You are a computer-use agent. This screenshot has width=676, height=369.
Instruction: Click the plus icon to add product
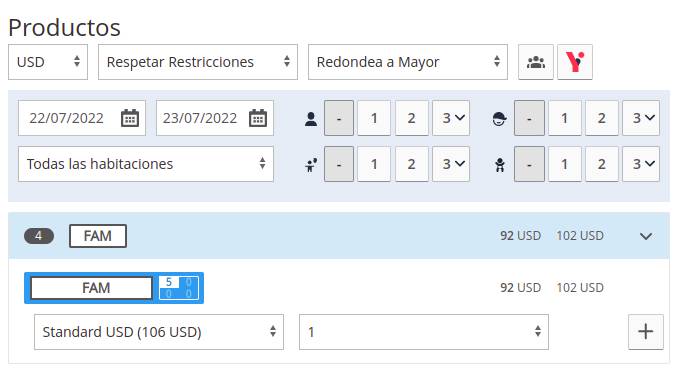click(645, 331)
